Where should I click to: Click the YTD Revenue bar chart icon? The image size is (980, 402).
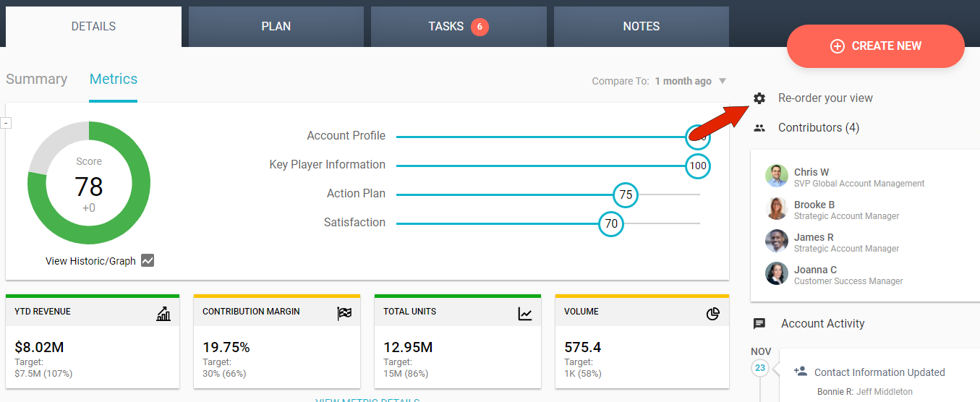point(163,314)
